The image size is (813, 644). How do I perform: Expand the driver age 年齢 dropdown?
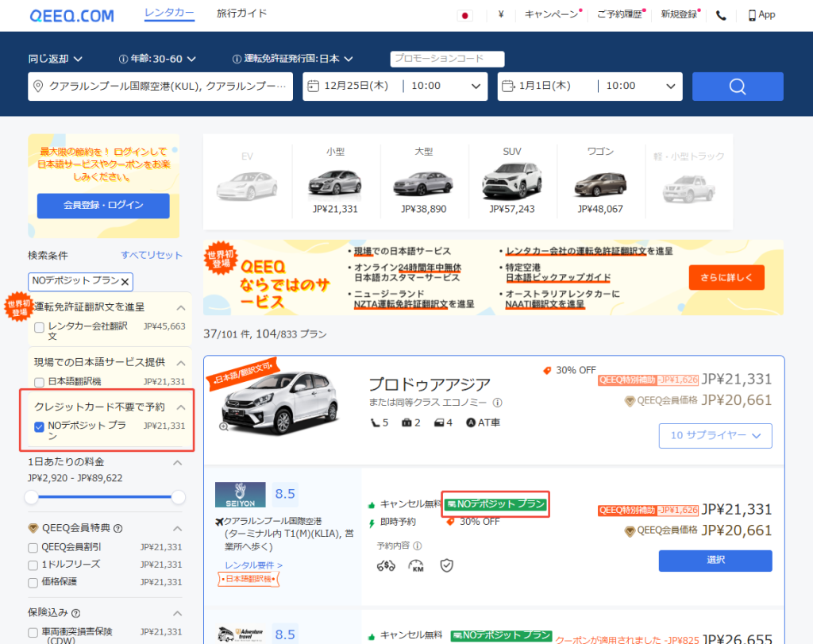[157, 59]
